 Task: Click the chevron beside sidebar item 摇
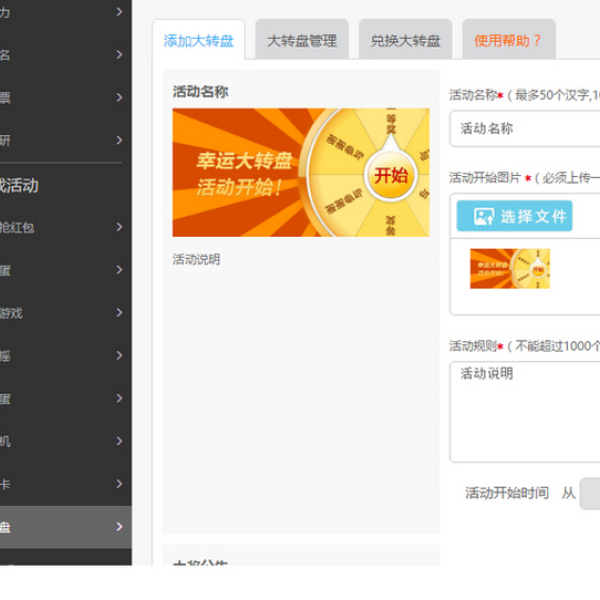click(x=119, y=355)
